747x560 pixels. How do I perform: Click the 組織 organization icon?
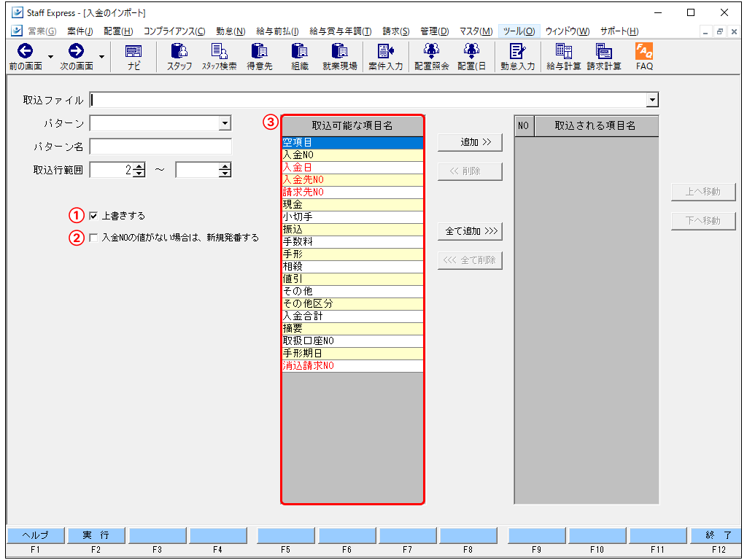pos(298,57)
